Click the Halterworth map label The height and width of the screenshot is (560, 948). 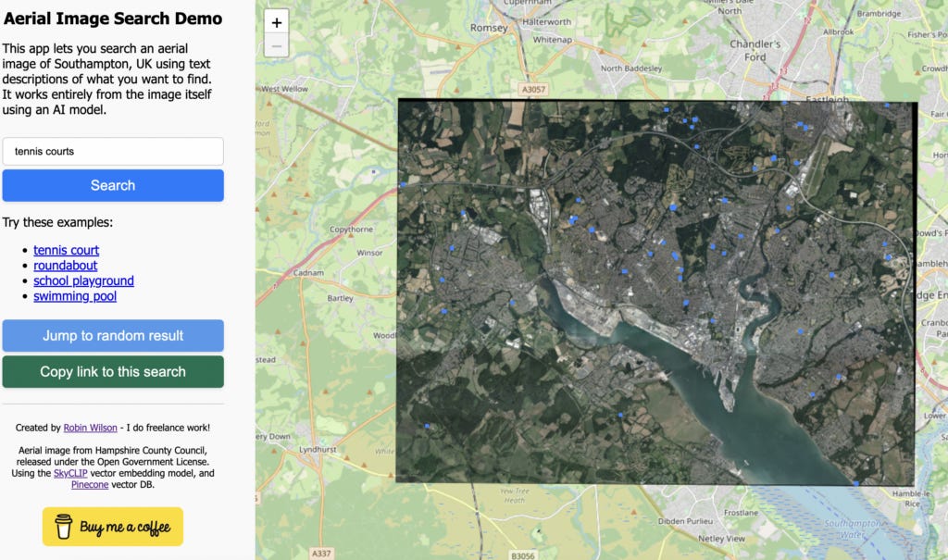point(546,22)
